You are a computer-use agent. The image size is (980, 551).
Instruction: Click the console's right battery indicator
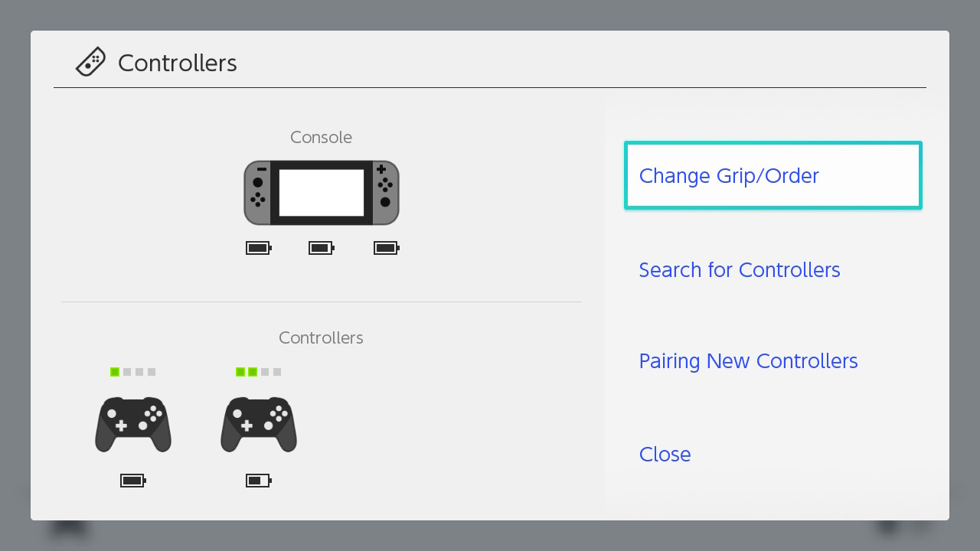tap(385, 247)
